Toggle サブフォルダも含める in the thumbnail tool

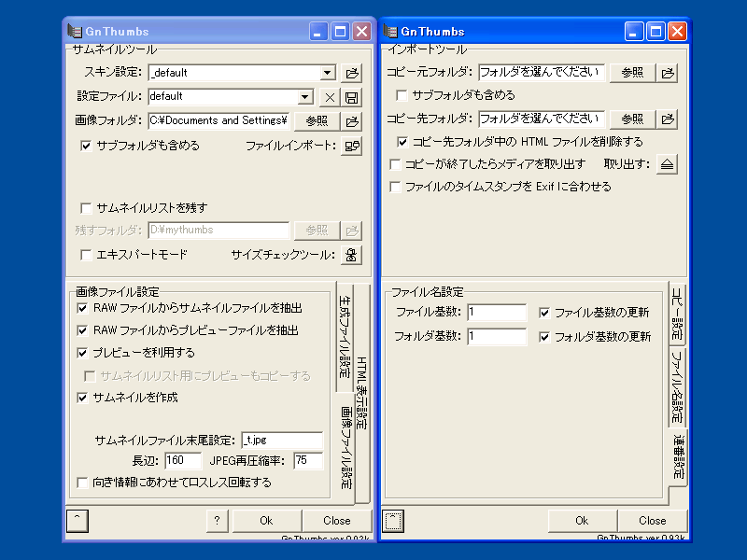[x=86, y=146]
